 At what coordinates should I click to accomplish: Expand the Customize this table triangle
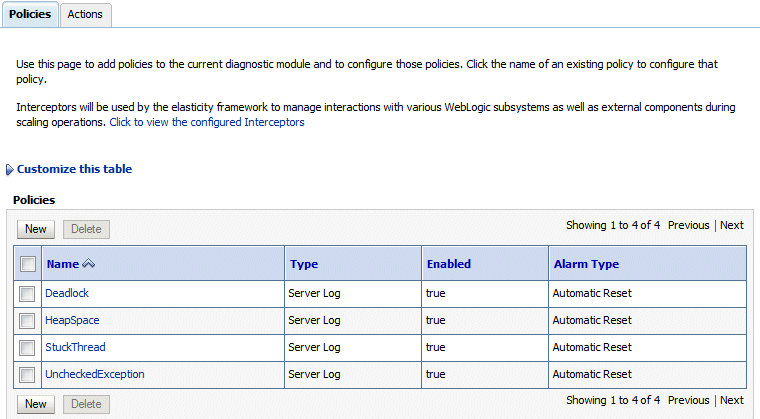[10, 170]
